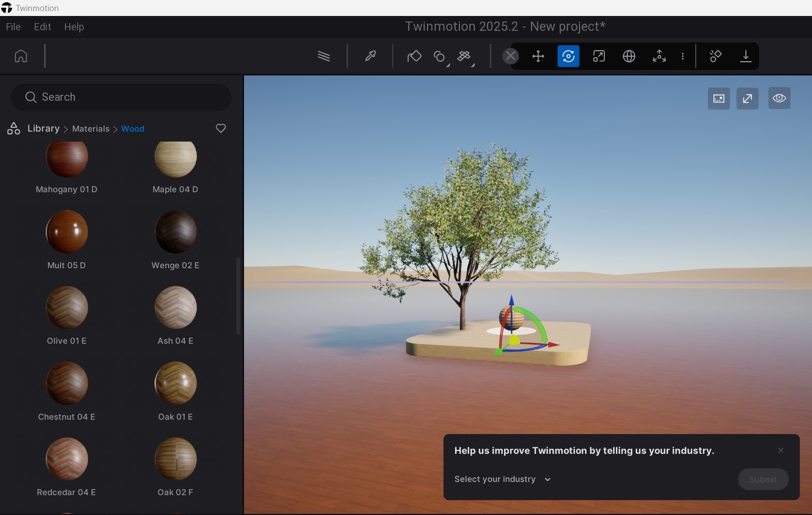This screenshot has height=515, width=812.
Task: Dismiss the industry survey popup
Action: [781, 451]
